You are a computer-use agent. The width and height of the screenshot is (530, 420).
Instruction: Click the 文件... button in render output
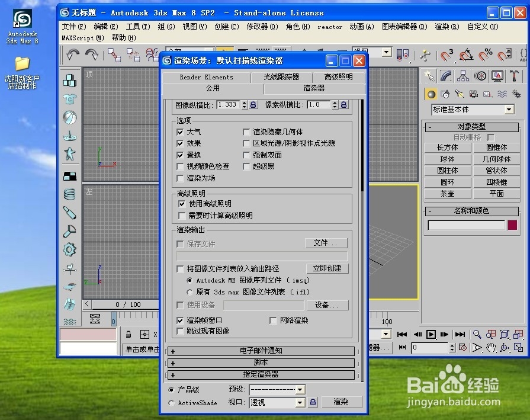tap(326, 243)
